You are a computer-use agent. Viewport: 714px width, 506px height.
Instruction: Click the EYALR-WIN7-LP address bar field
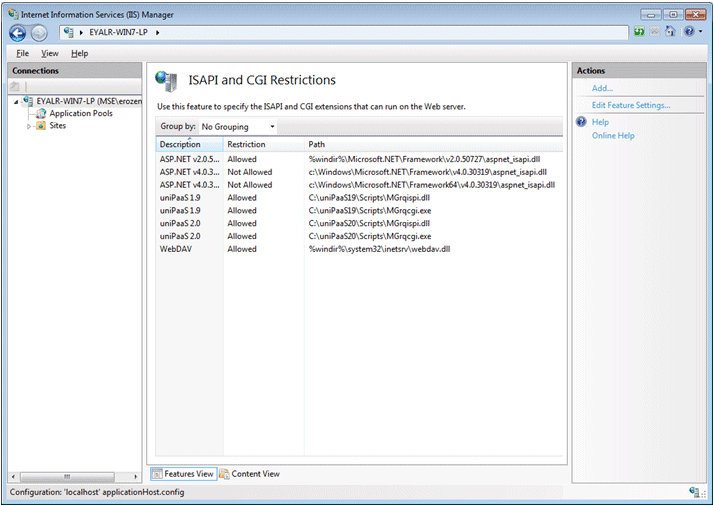coord(344,32)
